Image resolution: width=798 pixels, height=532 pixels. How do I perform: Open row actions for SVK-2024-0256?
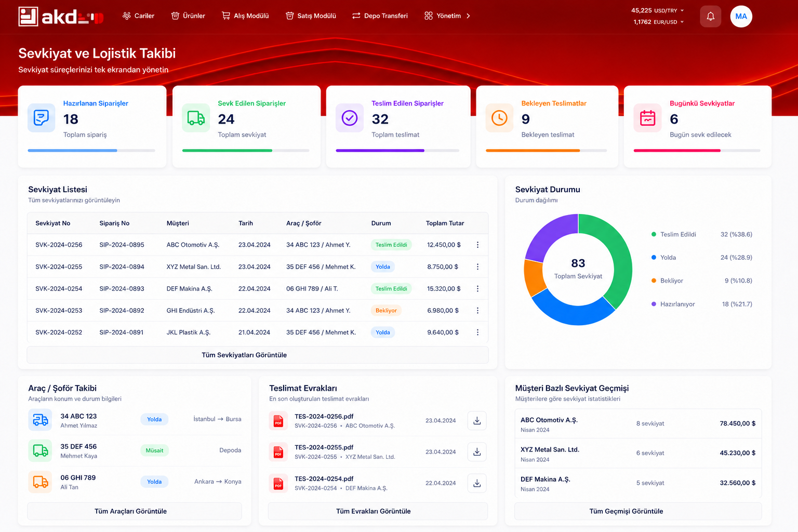pos(477,245)
